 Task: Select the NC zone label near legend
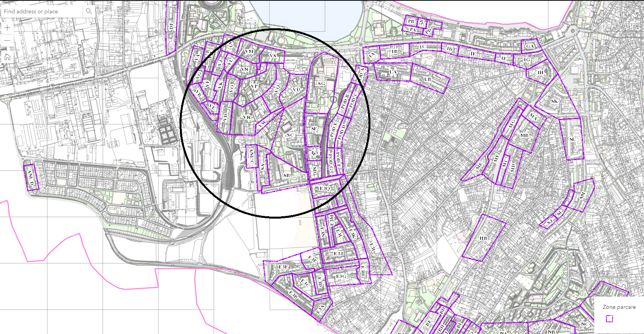pyautogui.click(x=584, y=324)
